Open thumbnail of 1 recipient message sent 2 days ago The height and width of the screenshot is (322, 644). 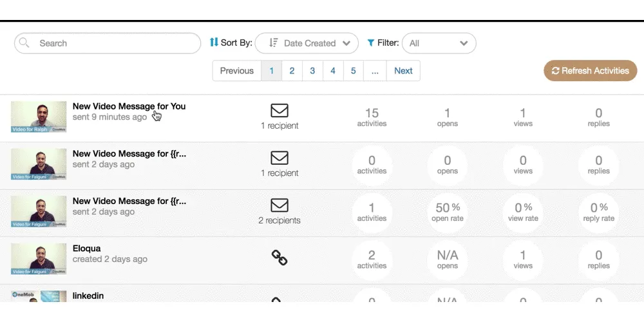[39, 164]
